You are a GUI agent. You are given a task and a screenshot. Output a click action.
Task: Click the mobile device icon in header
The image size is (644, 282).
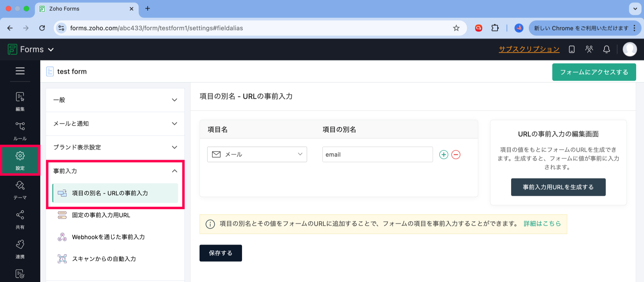click(x=572, y=49)
